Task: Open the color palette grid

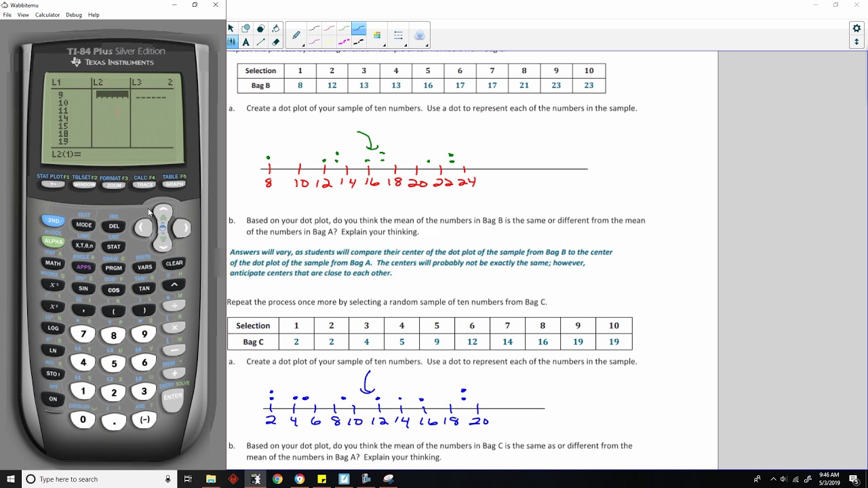Action: coord(377,35)
